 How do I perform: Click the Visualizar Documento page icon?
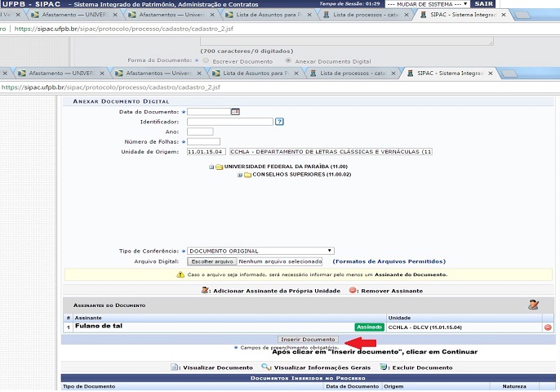pos(176,367)
